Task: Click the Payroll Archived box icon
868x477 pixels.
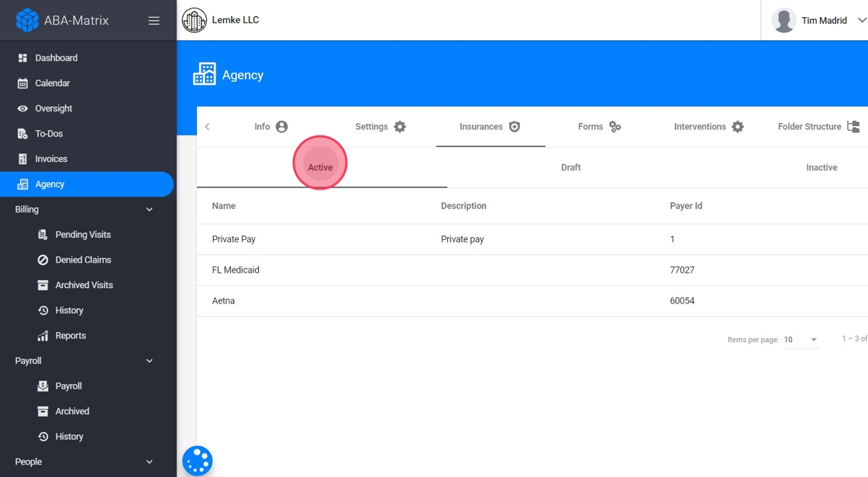Action: 43,411
